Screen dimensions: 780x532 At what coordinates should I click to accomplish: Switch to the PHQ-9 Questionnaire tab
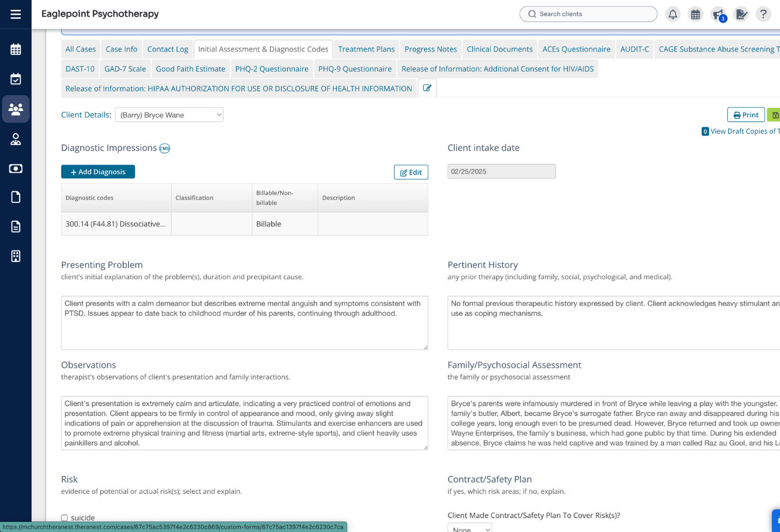tap(355, 69)
